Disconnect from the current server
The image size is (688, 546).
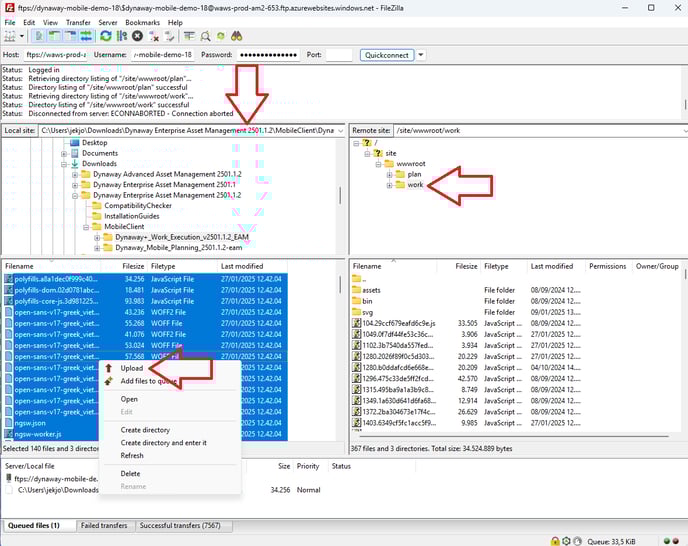[x=154, y=36]
